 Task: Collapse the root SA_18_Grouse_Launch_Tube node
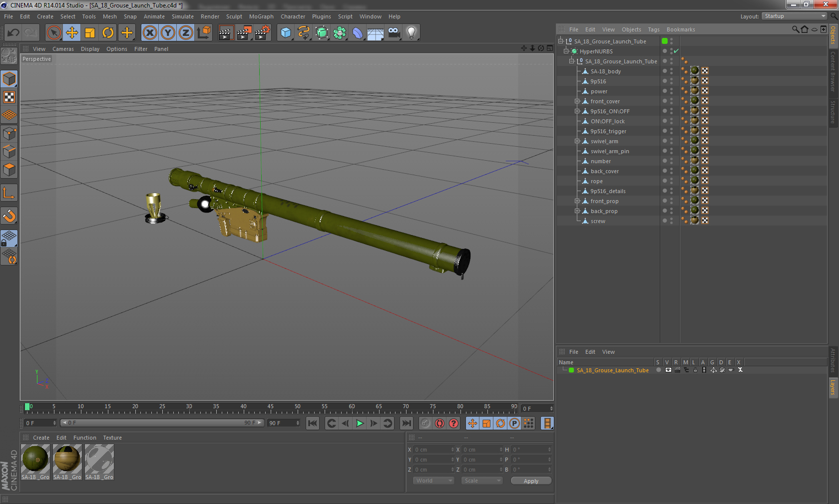(561, 41)
